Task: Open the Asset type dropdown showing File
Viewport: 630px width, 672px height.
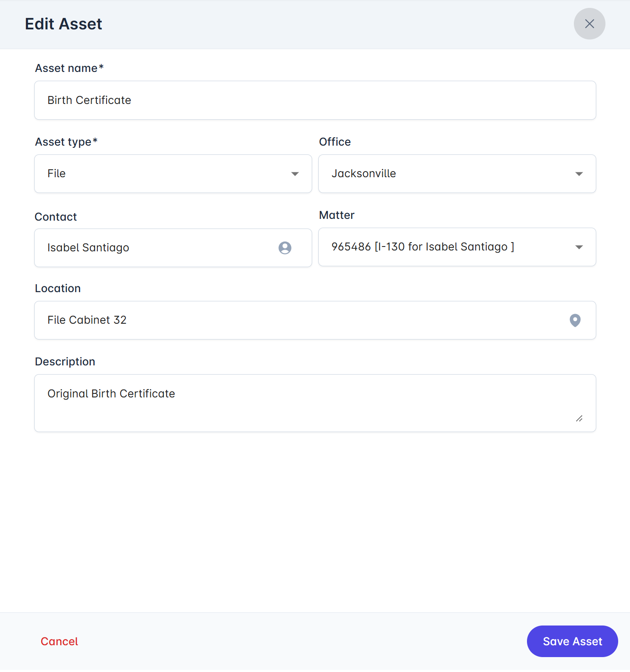Action: (x=173, y=174)
